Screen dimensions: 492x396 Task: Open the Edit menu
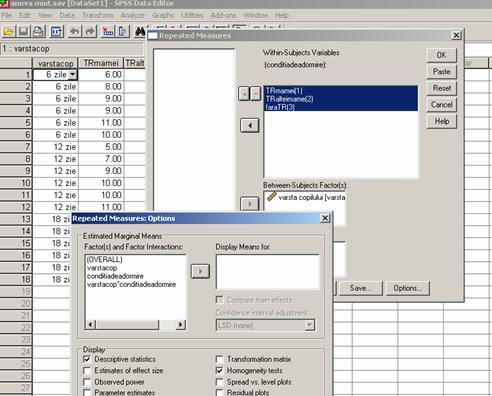click(x=25, y=15)
